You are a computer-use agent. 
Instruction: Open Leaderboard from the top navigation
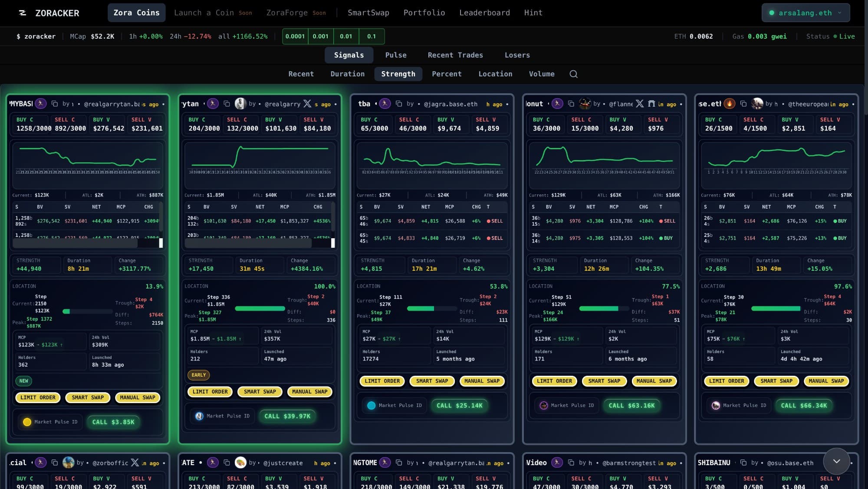[x=484, y=13]
